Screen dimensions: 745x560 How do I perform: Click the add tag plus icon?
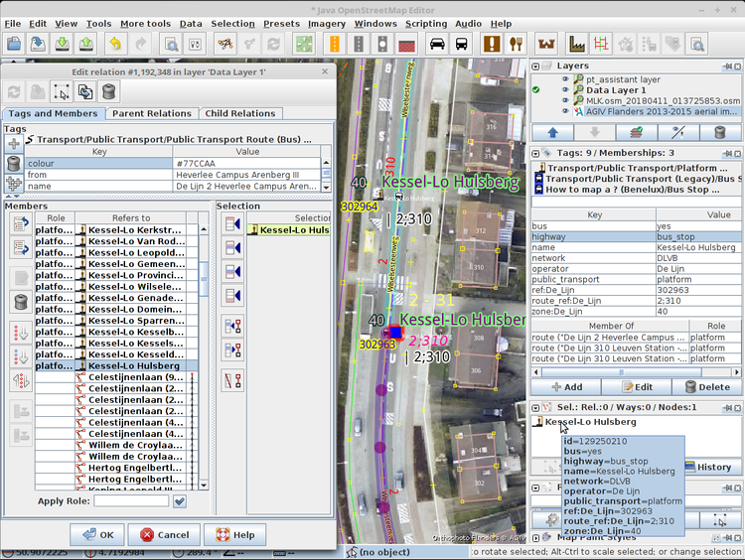(x=14, y=143)
